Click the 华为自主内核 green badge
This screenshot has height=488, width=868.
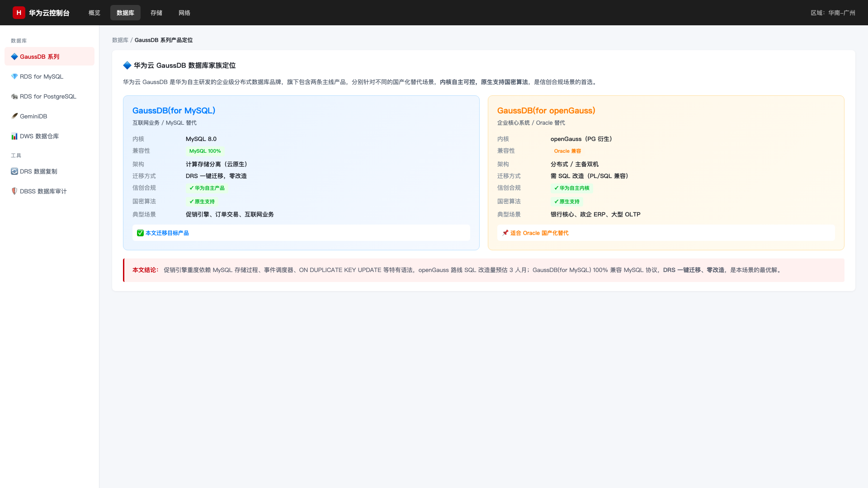[x=572, y=188]
